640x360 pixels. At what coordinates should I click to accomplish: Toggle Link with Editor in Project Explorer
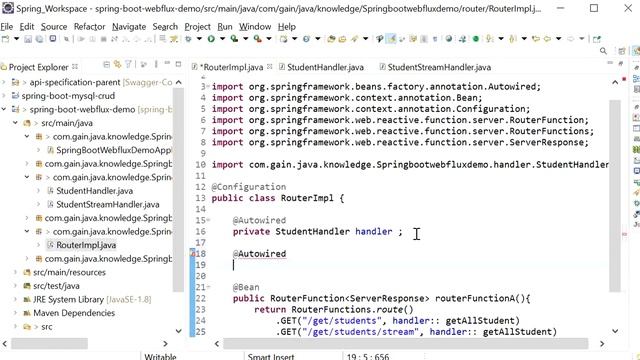(118, 64)
